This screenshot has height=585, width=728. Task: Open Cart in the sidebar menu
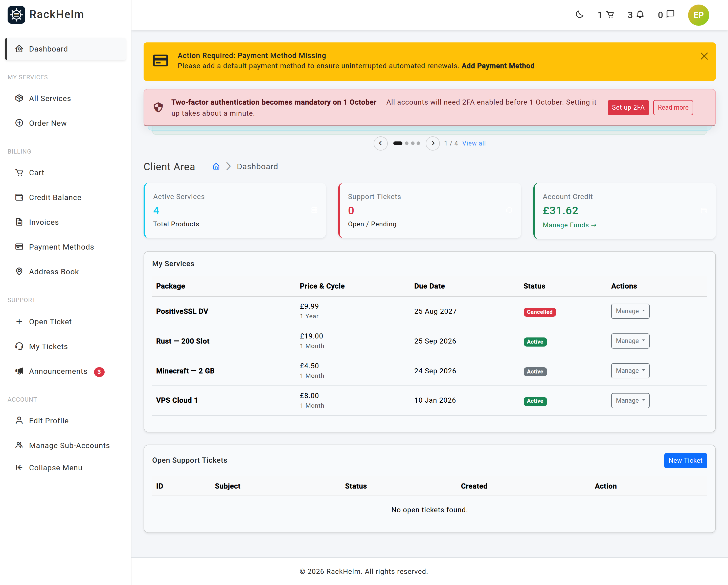(x=66, y=173)
